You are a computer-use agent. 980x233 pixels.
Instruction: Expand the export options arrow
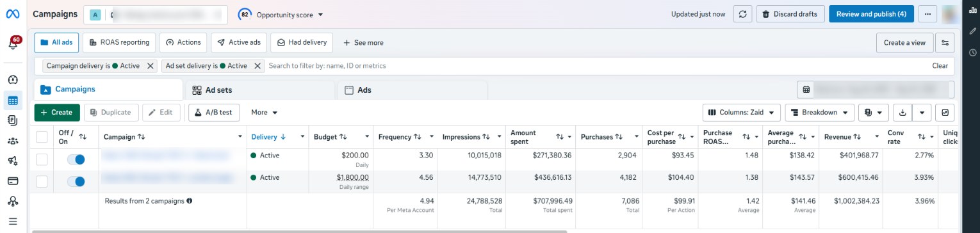tap(922, 113)
